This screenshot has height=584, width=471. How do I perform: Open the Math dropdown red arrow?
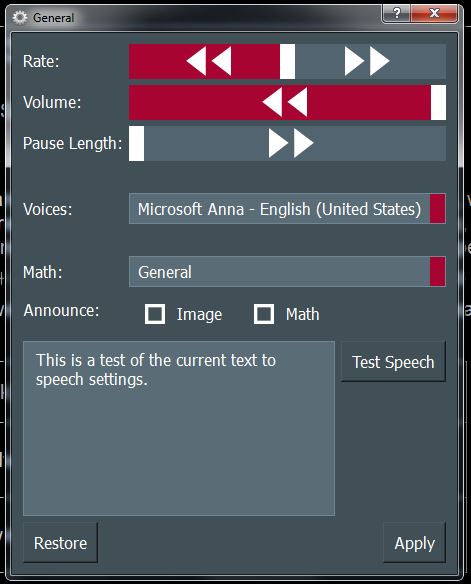point(437,272)
